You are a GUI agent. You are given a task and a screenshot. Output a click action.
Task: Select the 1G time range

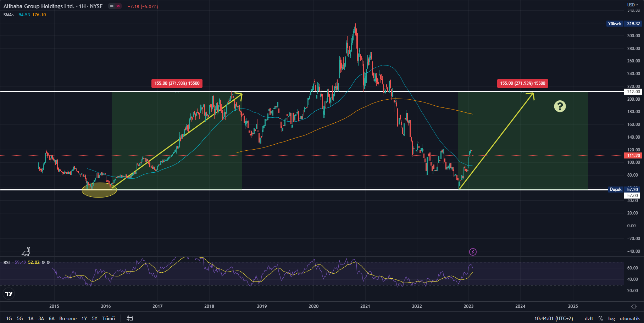tap(9, 318)
